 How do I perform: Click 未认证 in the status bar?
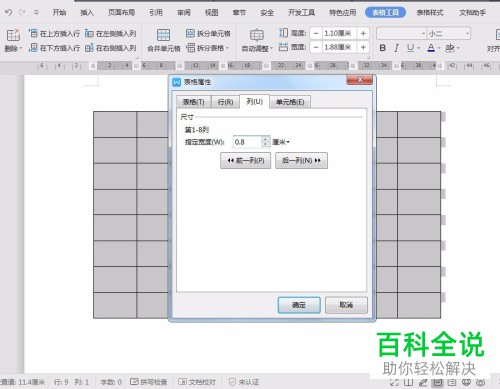[244, 382]
